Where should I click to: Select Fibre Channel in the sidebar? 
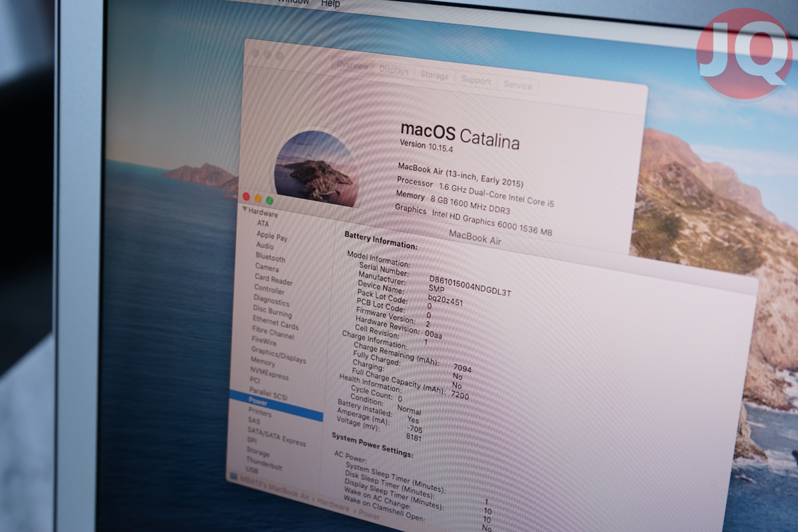click(x=273, y=334)
